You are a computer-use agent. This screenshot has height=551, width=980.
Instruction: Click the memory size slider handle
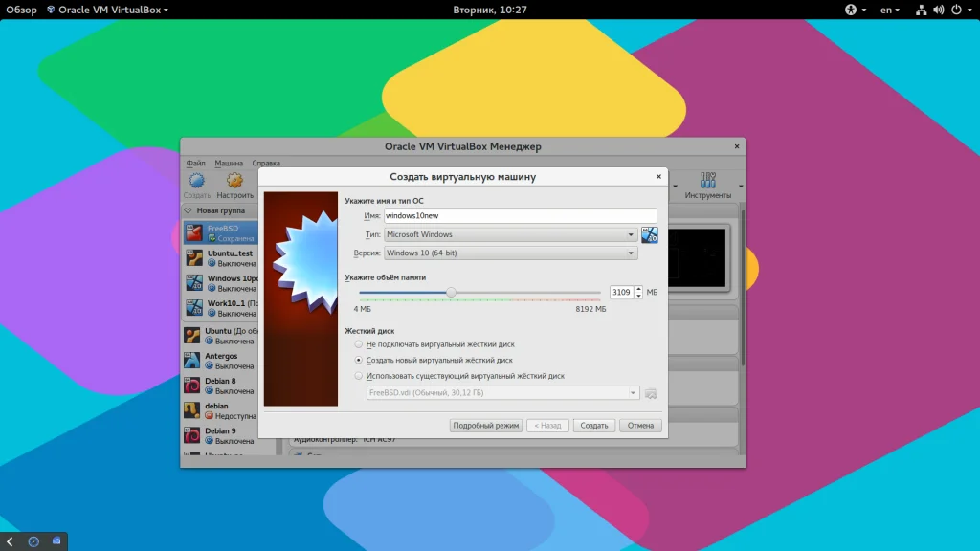(x=451, y=293)
